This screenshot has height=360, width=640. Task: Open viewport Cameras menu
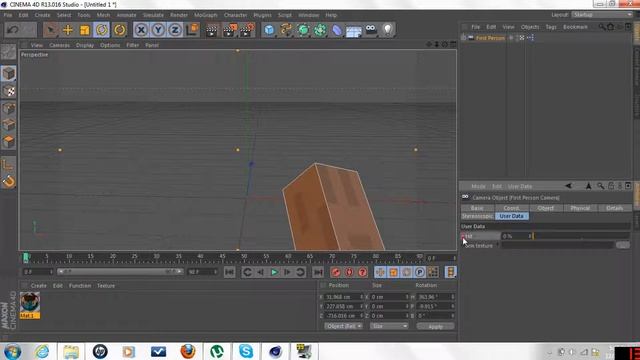(x=60, y=45)
